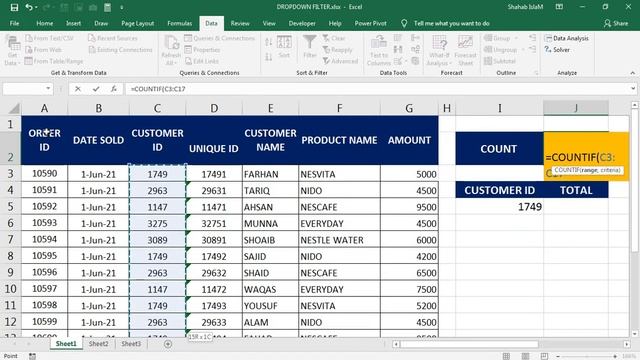640x360 pixels.
Task: Switch to the Home ribbon tab
Action: click(44, 23)
